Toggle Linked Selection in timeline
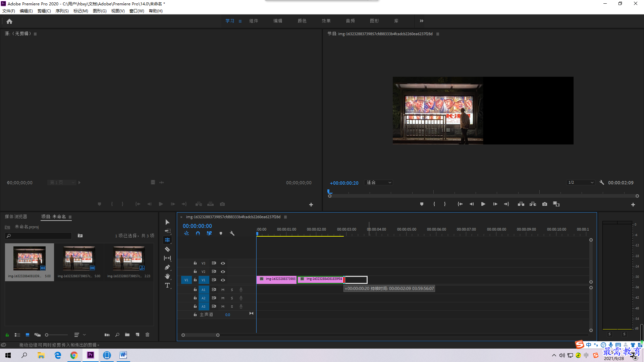Viewport: 644px width, 362px height. point(209,233)
